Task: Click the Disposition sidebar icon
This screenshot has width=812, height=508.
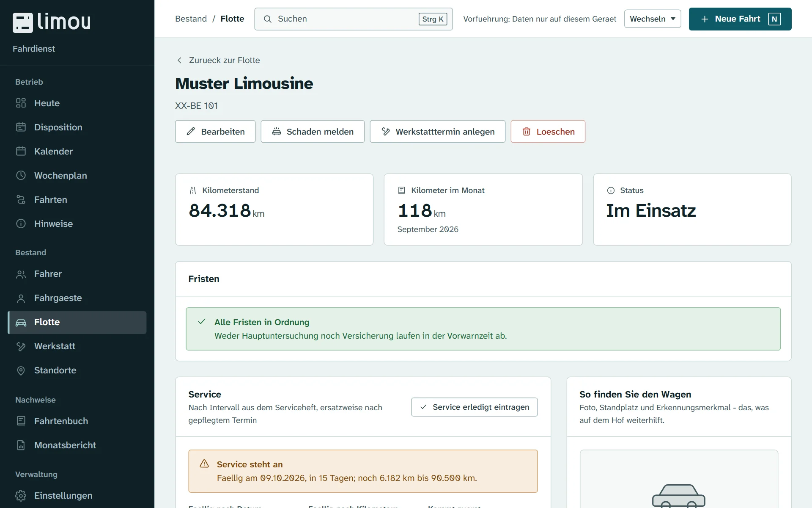Action: coord(21,127)
